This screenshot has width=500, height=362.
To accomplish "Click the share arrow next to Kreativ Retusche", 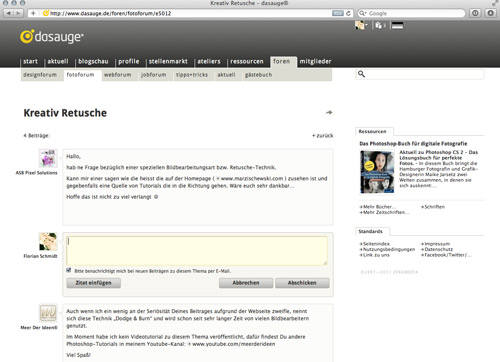I will (329, 113).
